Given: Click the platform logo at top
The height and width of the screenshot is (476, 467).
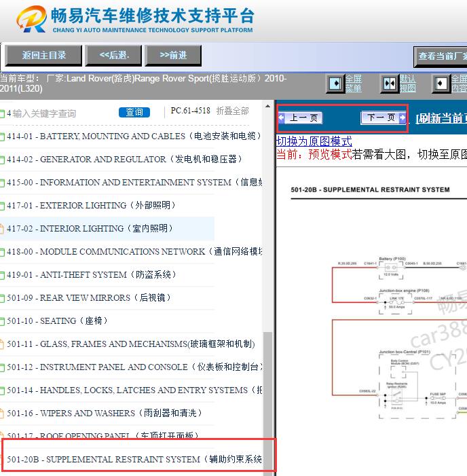Looking at the screenshot, I should (x=135, y=19).
